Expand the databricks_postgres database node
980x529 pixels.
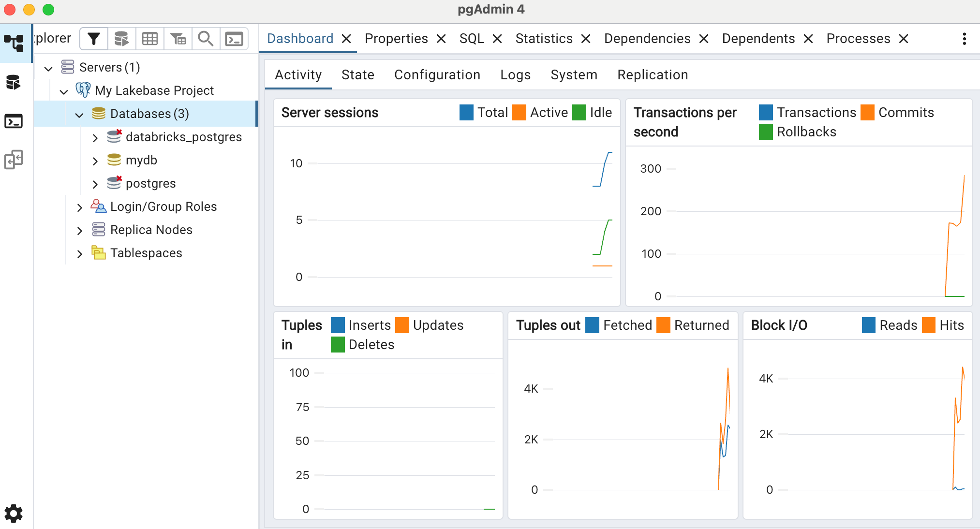pyautogui.click(x=95, y=137)
